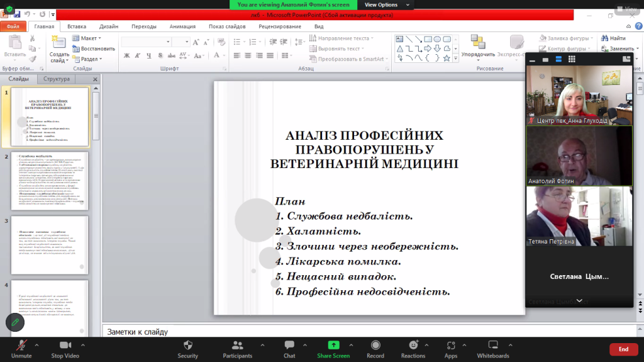Open Reactions emoji menu
Image resolution: width=644 pixels, height=362 pixels.
click(x=413, y=346)
